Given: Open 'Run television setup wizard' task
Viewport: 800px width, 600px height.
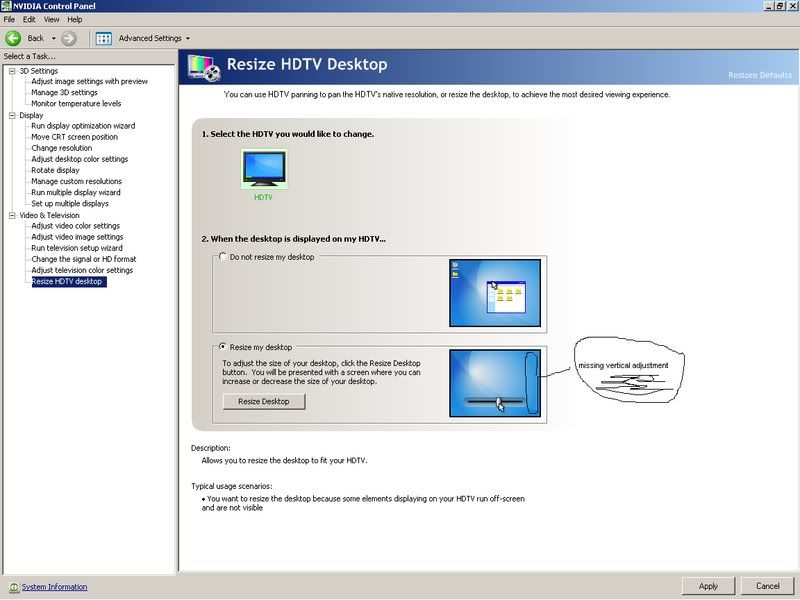Looking at the screenshot, I should [x=77, y=248].
